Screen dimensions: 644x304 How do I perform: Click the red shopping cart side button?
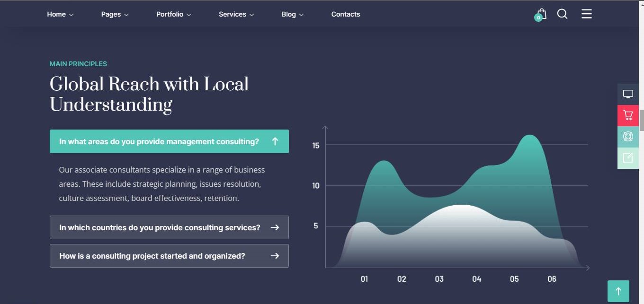click(628, 115)
